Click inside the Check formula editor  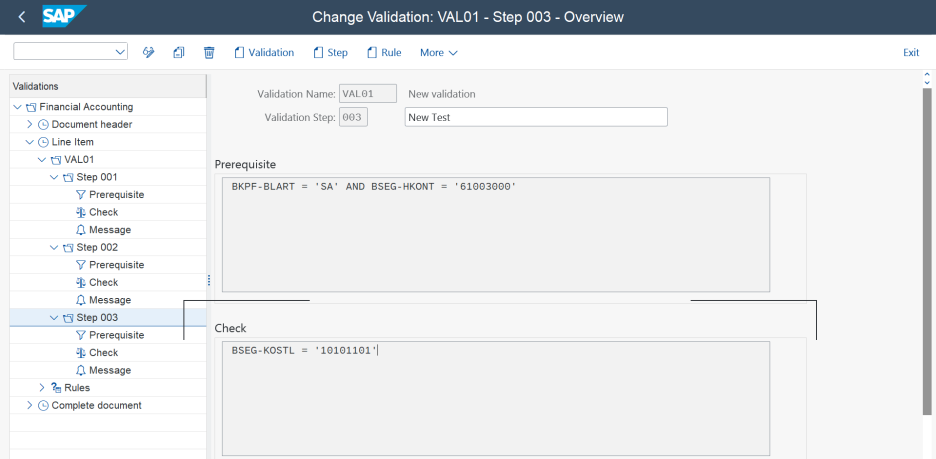495,399
